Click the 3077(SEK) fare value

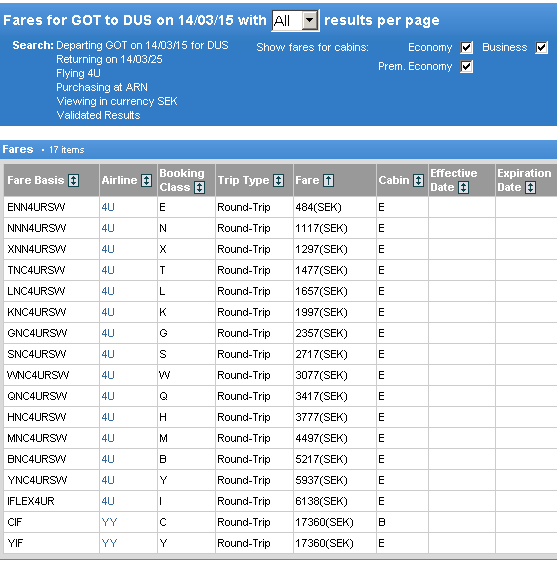point(321,375)
